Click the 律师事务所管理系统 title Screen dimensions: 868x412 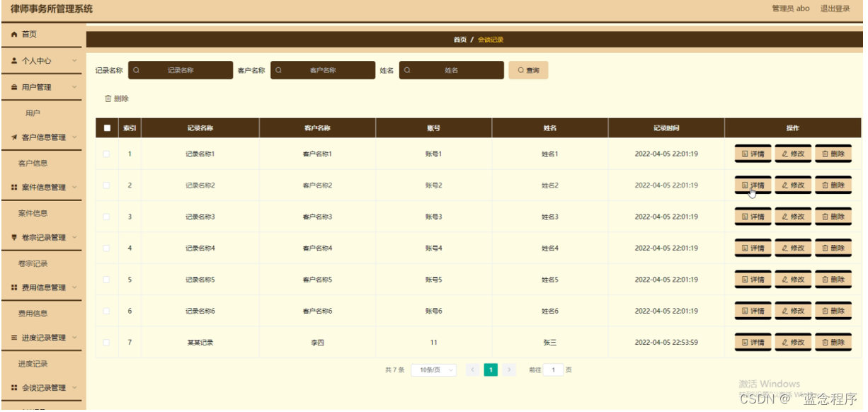pyautogui.click(x=52, y=9)
